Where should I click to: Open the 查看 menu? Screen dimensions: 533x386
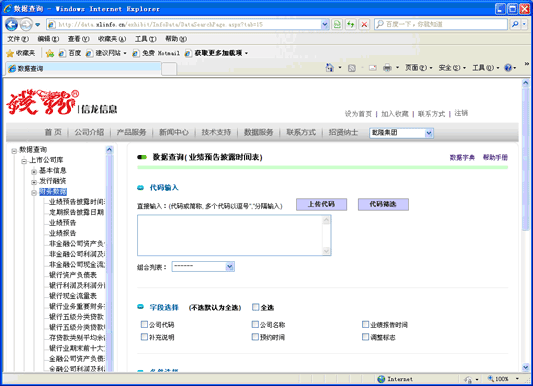[78, 39]
